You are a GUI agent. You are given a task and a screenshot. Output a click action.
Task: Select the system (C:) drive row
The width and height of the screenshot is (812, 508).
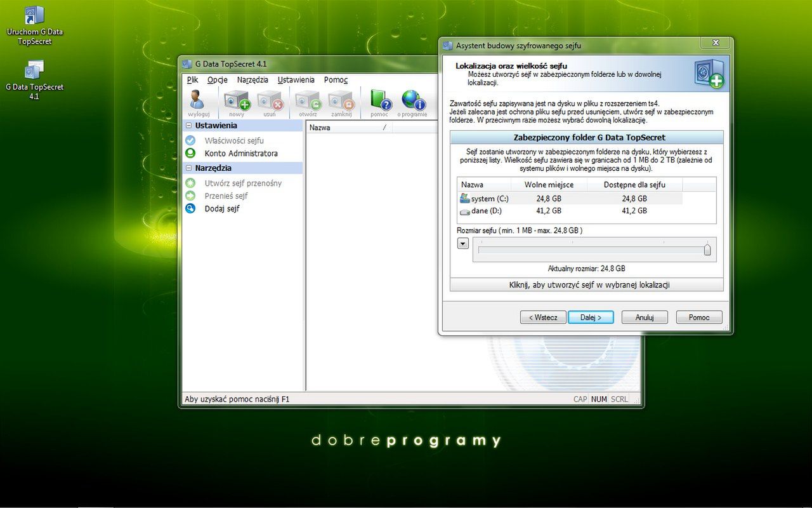point(570,198)
